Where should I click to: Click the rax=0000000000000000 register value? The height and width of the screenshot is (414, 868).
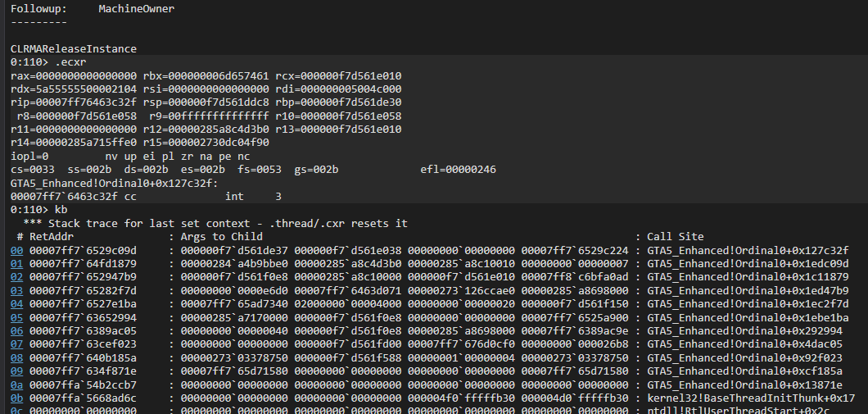(74, 76)
